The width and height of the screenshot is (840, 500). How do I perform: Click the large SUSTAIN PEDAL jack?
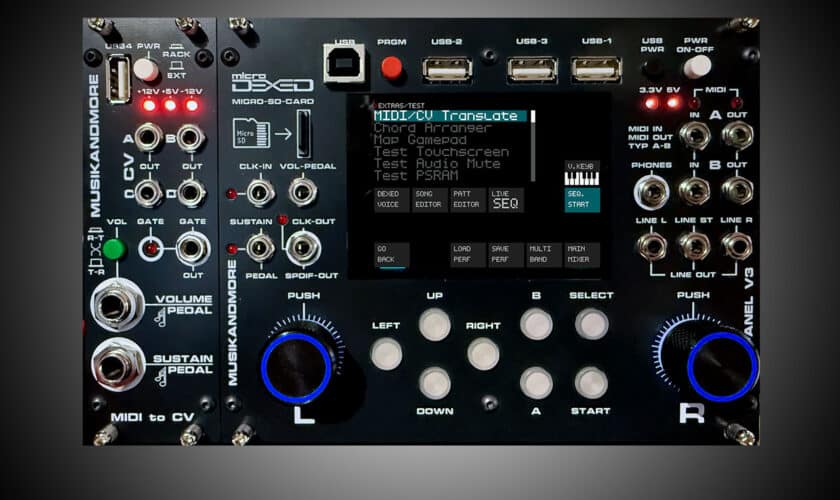point(115,366)
